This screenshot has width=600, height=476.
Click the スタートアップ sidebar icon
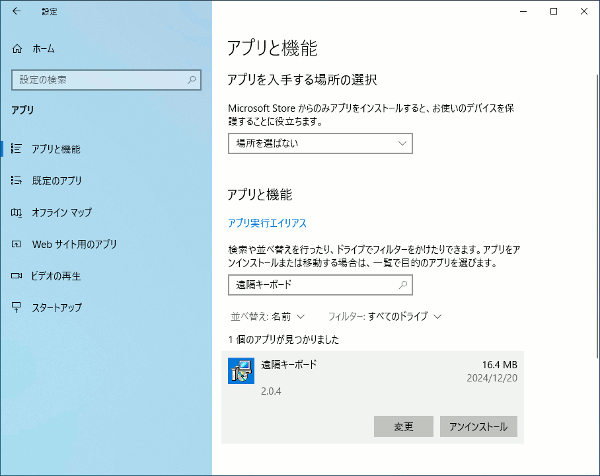click(x=16, y=308)
